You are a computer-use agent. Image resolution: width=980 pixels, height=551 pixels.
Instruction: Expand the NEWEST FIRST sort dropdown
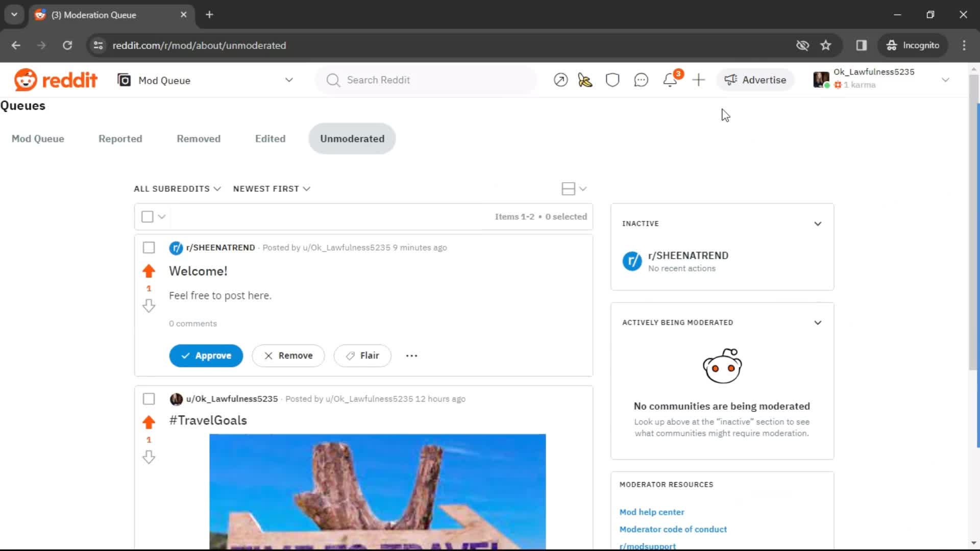pyautogui.click(x=272, y=188)
